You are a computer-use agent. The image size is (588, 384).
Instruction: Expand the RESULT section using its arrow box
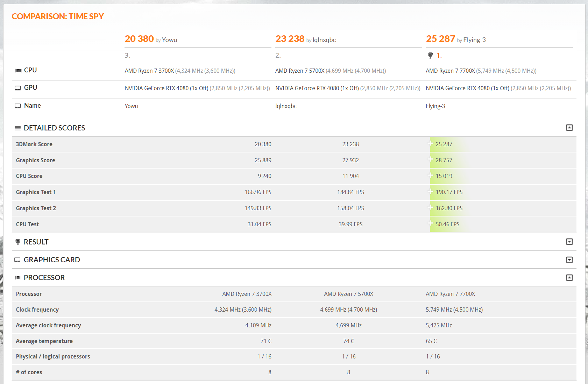point(569,242)
